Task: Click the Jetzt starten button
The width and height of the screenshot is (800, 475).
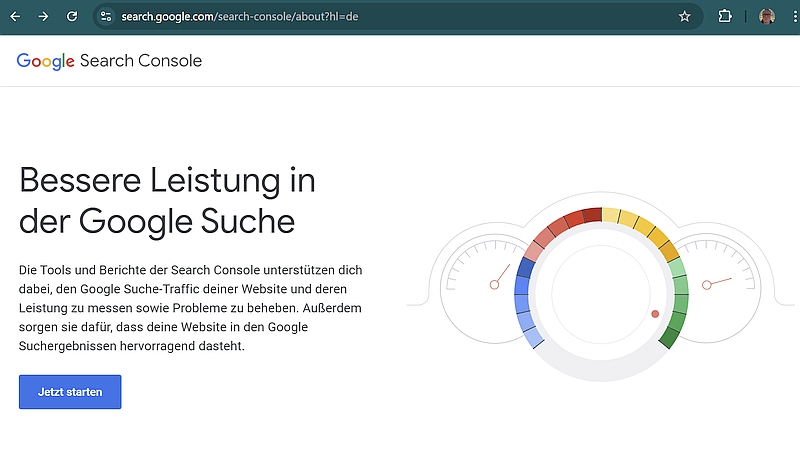Action: point(70,392)
